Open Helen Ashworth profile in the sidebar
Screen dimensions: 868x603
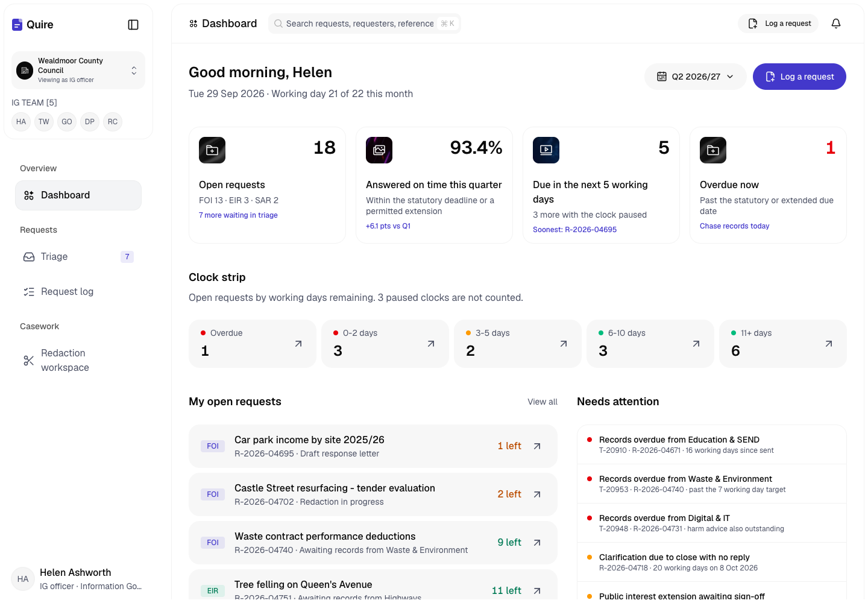tap(78, 579)
